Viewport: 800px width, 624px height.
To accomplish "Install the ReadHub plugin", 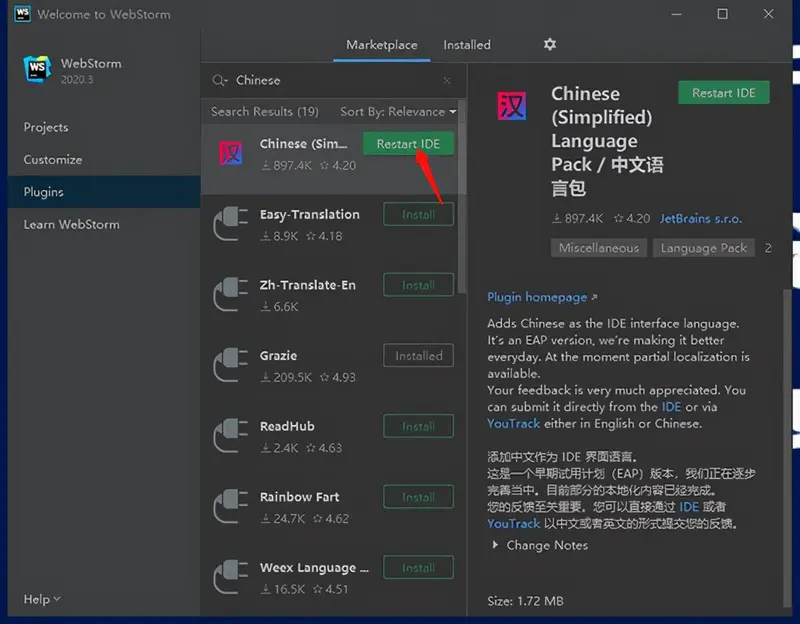I will pos(418,426).
